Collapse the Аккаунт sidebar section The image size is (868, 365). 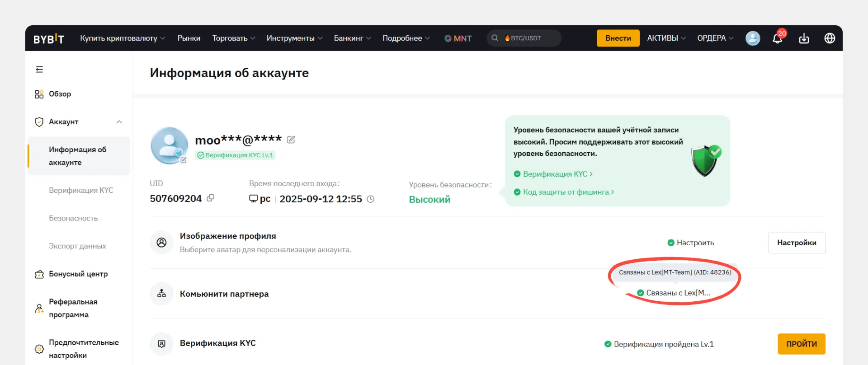click(119, 122)
